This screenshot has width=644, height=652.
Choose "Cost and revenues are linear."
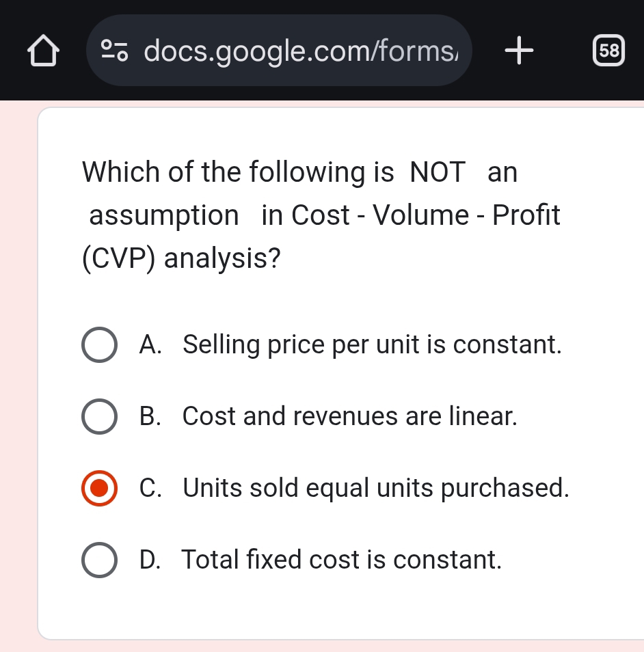click(349, 416)
